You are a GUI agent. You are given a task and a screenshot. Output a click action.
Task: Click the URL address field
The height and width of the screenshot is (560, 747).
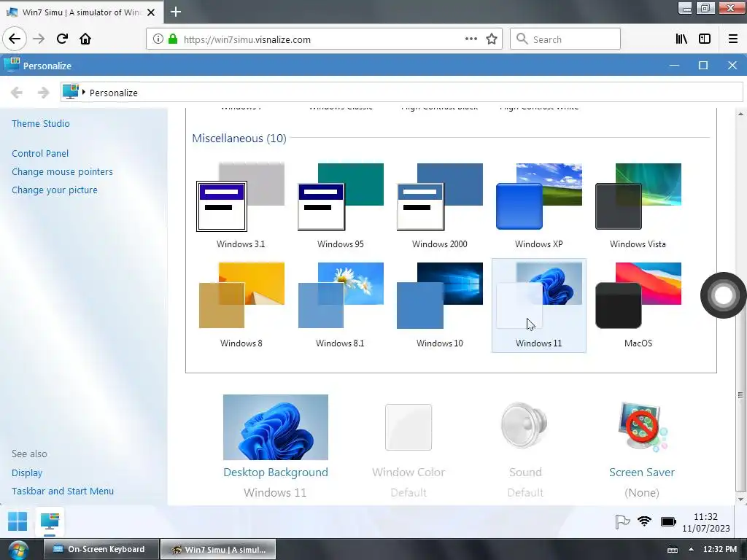(x=324, y=39)
